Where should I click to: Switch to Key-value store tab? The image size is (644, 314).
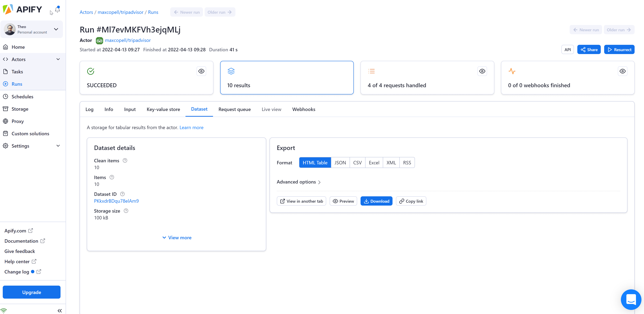click(x=163, y=109)
